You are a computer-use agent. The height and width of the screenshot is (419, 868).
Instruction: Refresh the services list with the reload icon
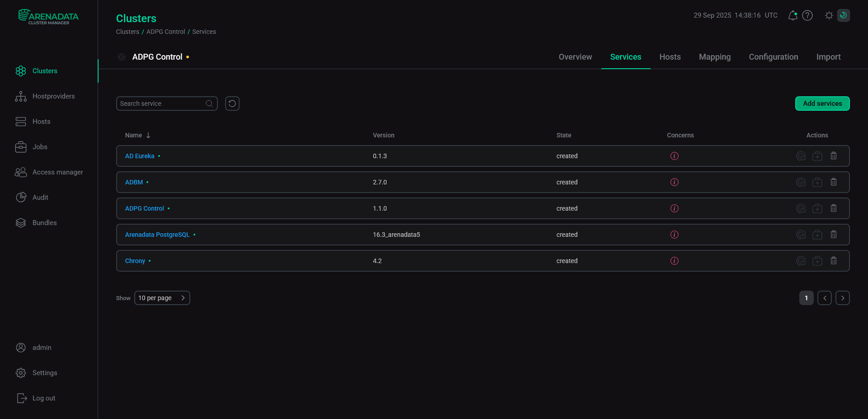pos(232,104)
